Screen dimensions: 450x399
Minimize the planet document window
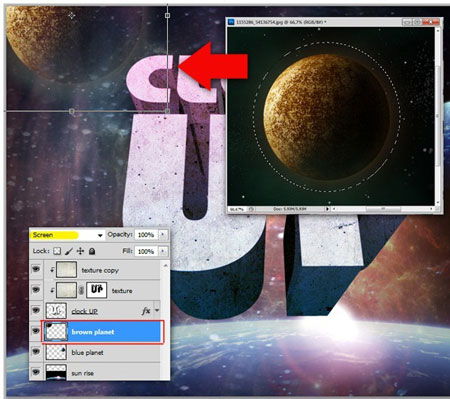click(407, 22)
